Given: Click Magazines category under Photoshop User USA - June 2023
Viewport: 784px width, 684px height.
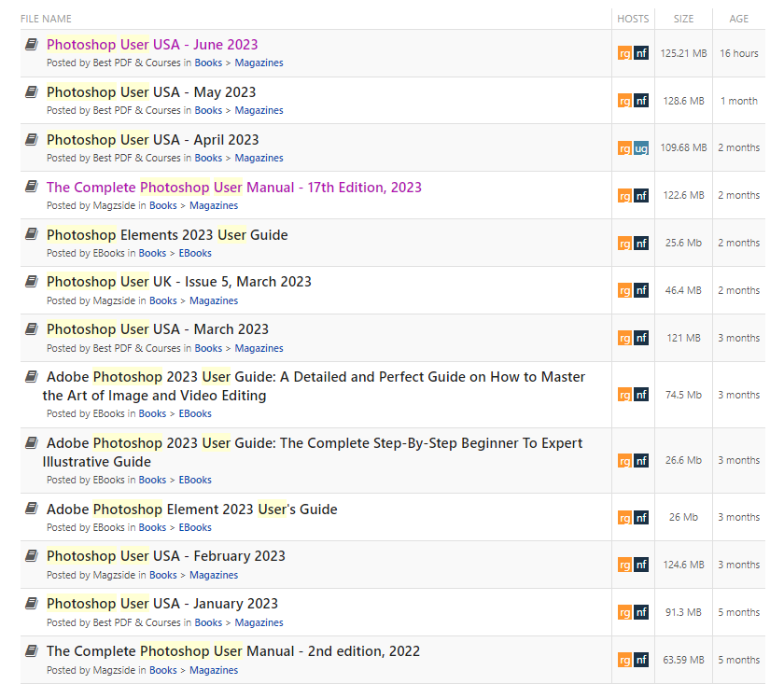Looking at the screenshot, I should click(259, 63).
